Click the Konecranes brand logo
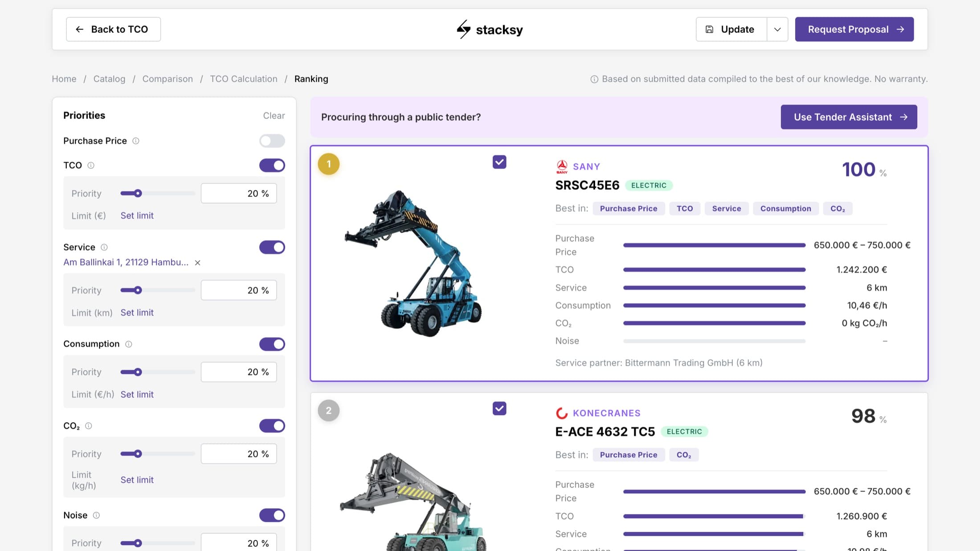 click(x=562, y=413)
